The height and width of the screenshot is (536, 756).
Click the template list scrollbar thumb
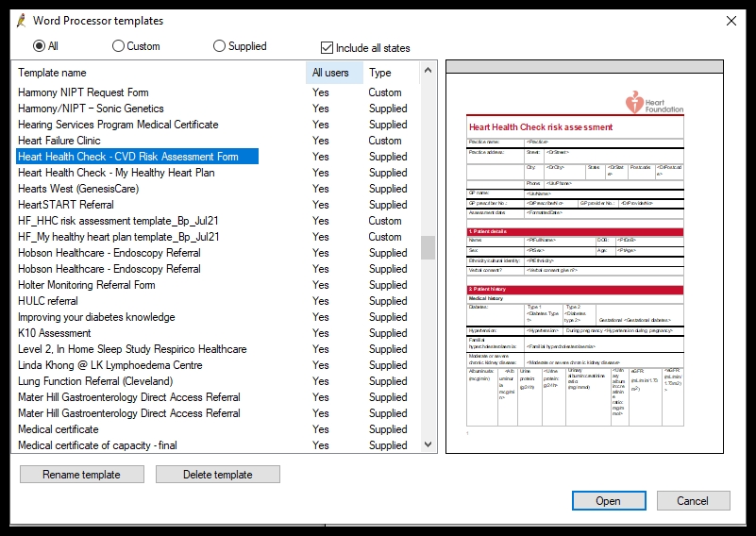[x=428, y=247]
